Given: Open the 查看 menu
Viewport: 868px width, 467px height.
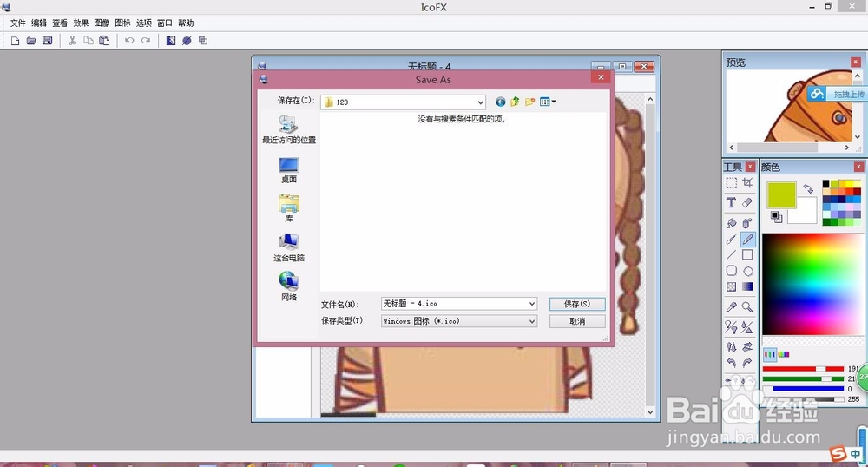Looking at the screenshot, I should 60,23.
